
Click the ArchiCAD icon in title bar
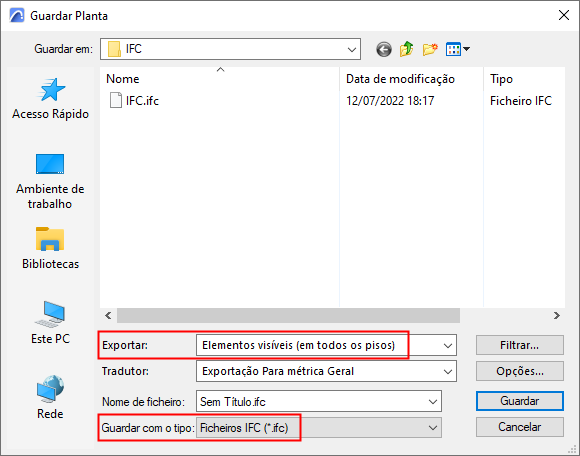pos(17,16)
